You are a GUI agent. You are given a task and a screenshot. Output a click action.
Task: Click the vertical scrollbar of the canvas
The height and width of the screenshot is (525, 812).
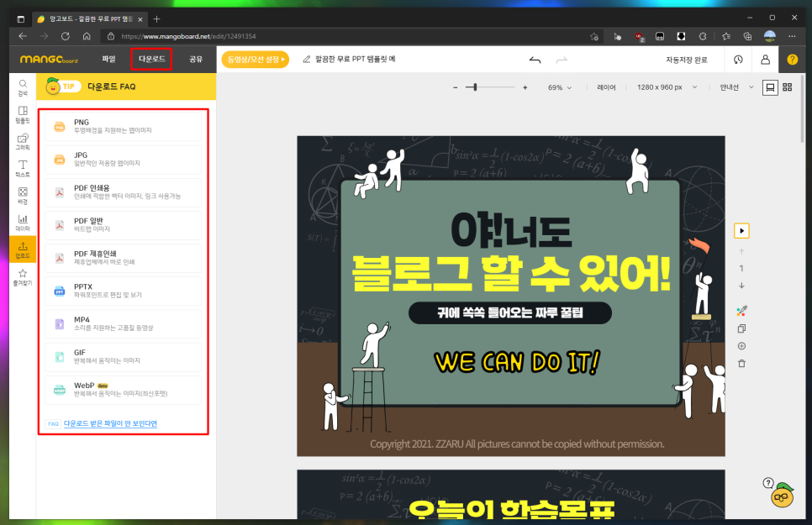pos(802,108)
